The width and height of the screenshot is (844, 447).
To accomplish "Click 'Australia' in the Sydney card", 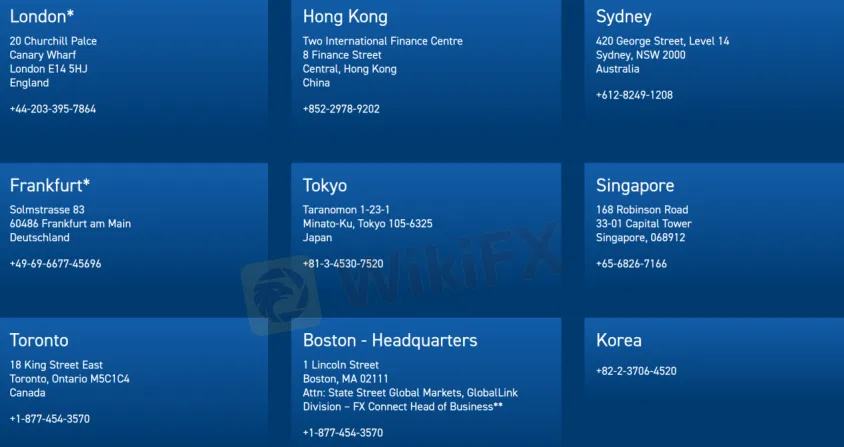I will [x=617, y=69].
